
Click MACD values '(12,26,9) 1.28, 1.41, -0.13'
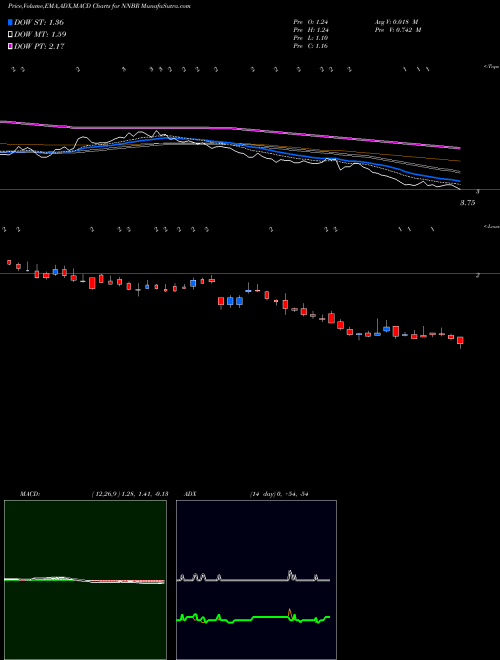(x=130, y=494)
